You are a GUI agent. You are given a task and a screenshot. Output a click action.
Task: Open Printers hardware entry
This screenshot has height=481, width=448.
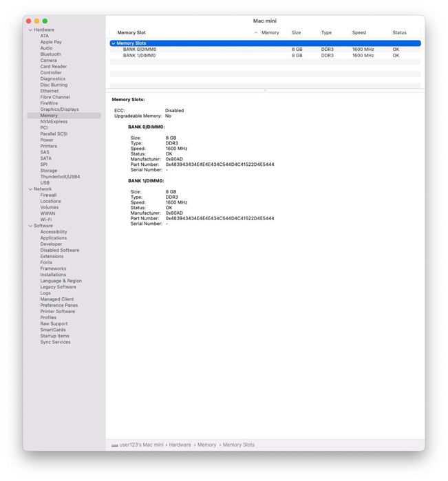point(48,147)
